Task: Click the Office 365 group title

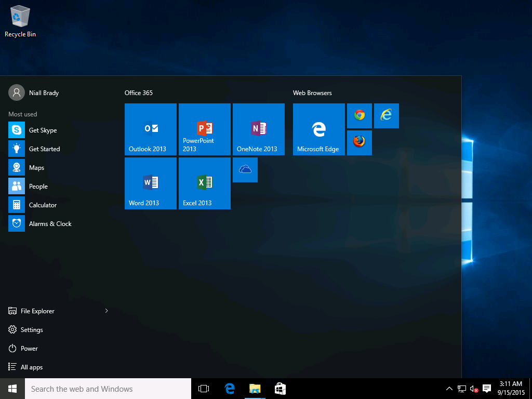Action: [138, 92]
